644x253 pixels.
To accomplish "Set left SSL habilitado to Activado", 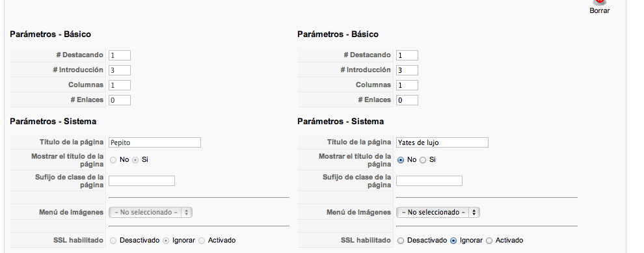I will (x=202, y=241).
